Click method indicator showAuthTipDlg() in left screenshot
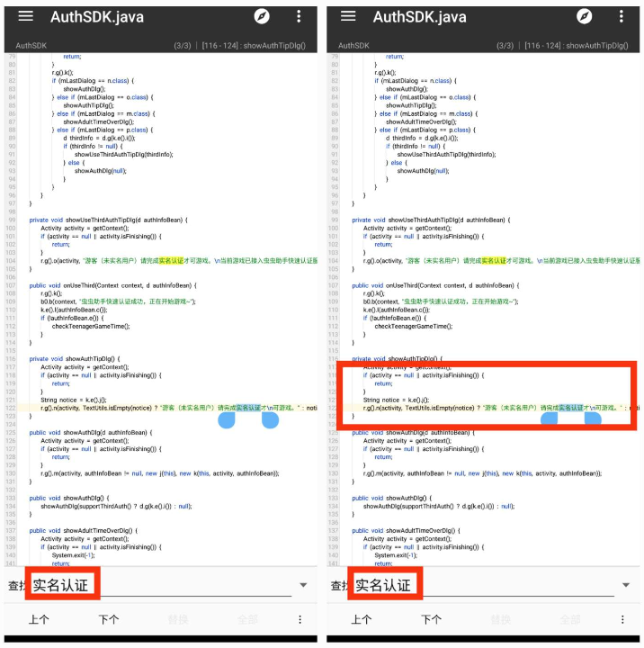Viewport: 644px width, 648px height. (x=273, y=45)
